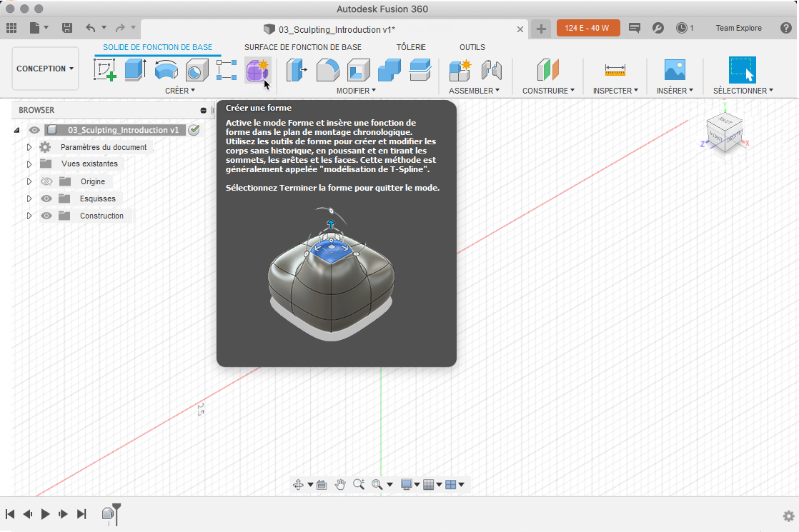The image size is (799, 532).
Task: Show the hidden Origine folder
Action: coord(46,182)
